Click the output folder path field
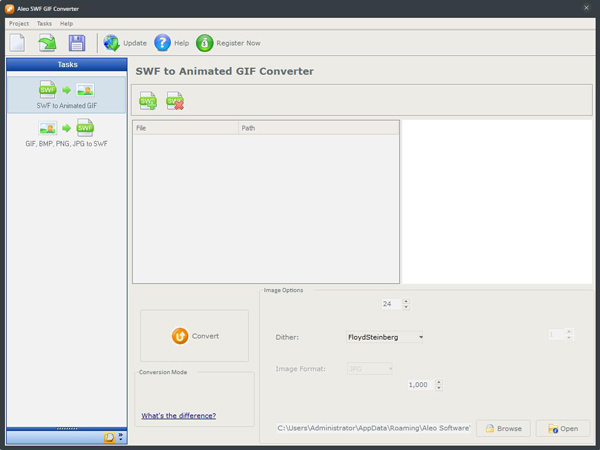600x450 pixels. tap(373, 428)
